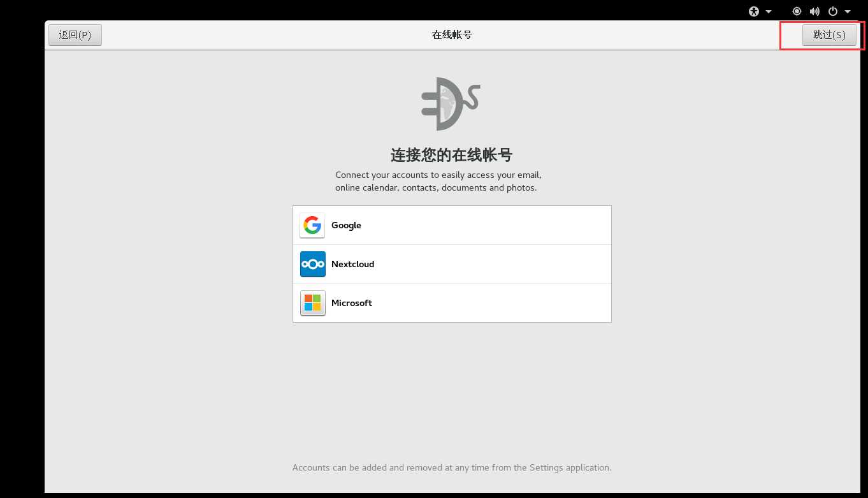Select the Google account logo icon
Screen dimensions: 868x498
click(312, 225)
